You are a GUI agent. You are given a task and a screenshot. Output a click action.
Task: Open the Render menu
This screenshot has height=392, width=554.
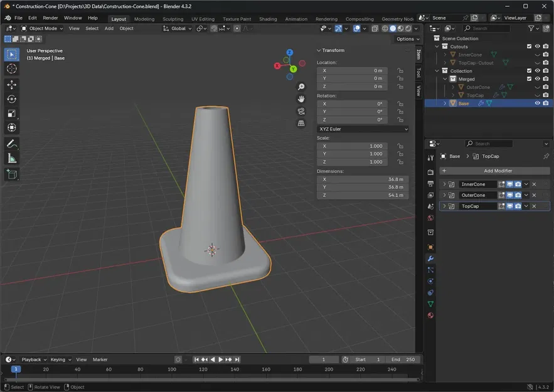click(x=50, y=18)
